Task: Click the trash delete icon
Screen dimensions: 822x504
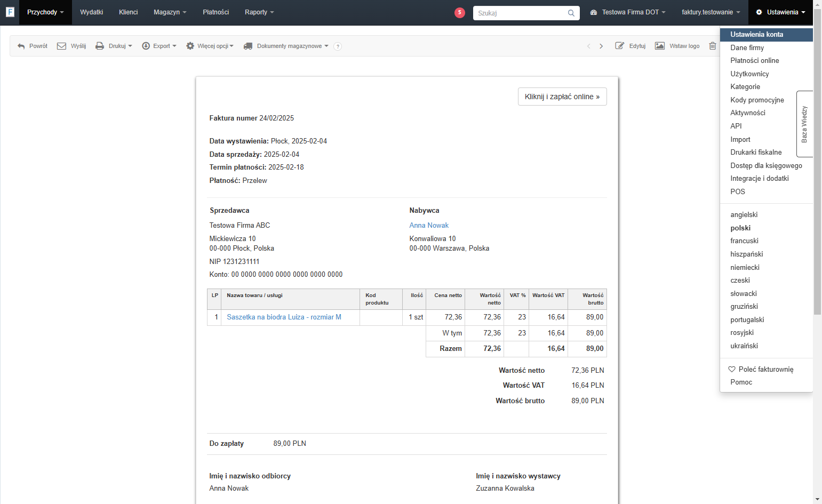Action: pos(713,46)
